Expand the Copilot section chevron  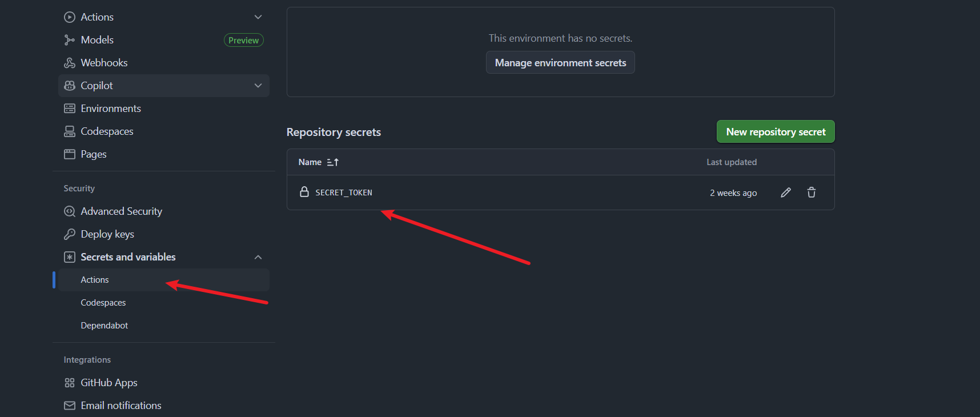tap(258, 86)
